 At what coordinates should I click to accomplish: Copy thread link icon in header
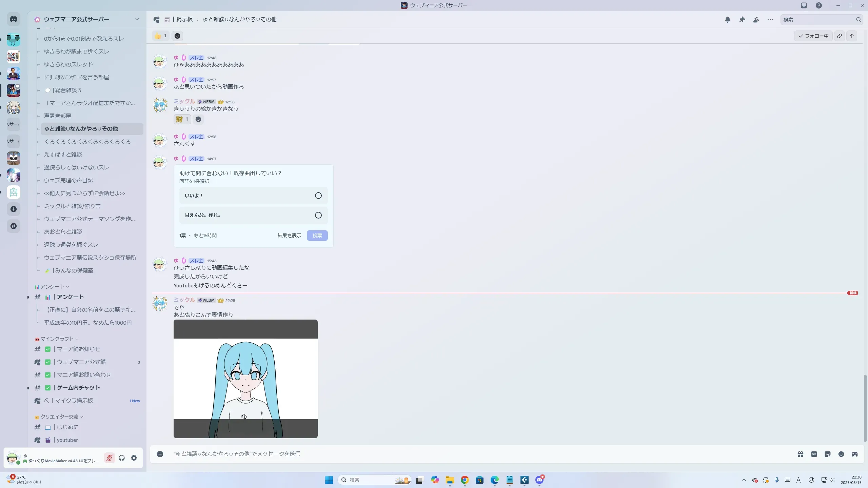pyautogui.click(x=840, y=36)
